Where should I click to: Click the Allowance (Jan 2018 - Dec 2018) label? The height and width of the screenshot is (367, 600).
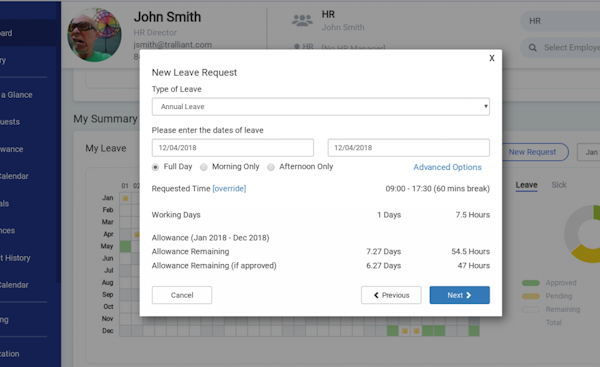(210, 238)
